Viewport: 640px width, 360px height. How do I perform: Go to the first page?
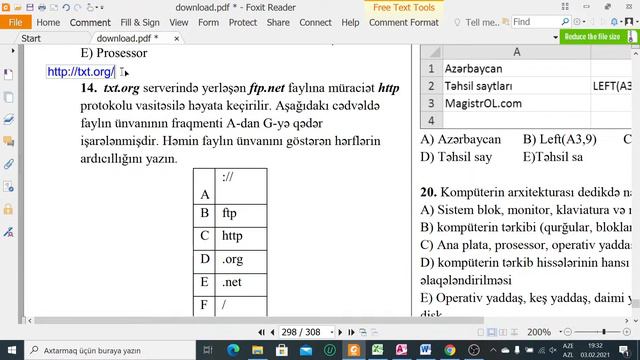(x=261, y=332)
